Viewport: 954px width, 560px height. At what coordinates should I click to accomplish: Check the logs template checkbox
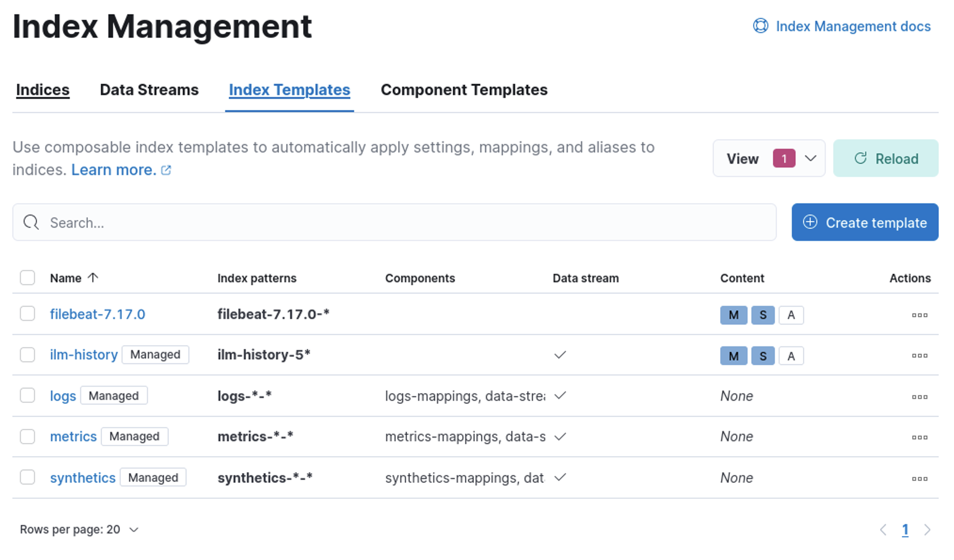(27, 395)
